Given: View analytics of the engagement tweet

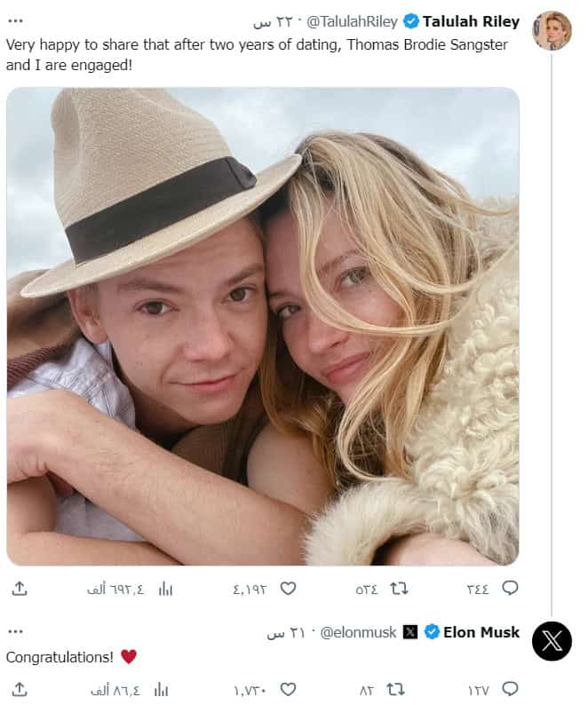Looking at the screenshot, I should [x=163, y=588].
